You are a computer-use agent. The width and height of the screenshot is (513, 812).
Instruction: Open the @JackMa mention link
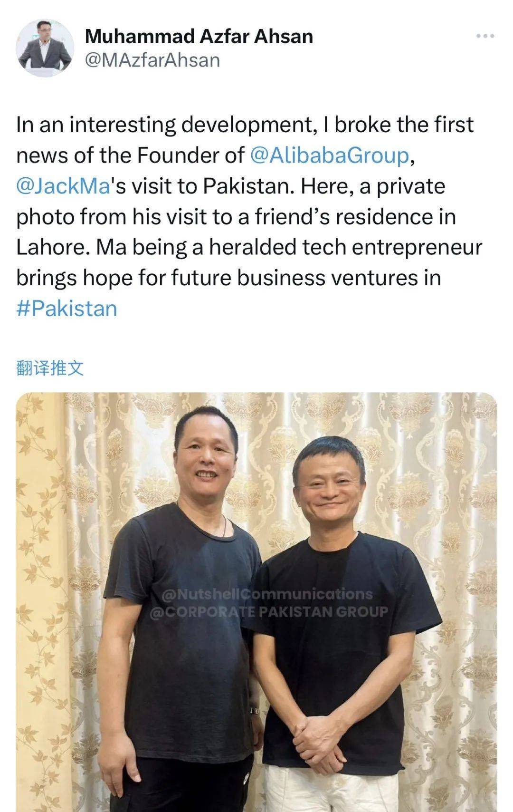(63, 186)
